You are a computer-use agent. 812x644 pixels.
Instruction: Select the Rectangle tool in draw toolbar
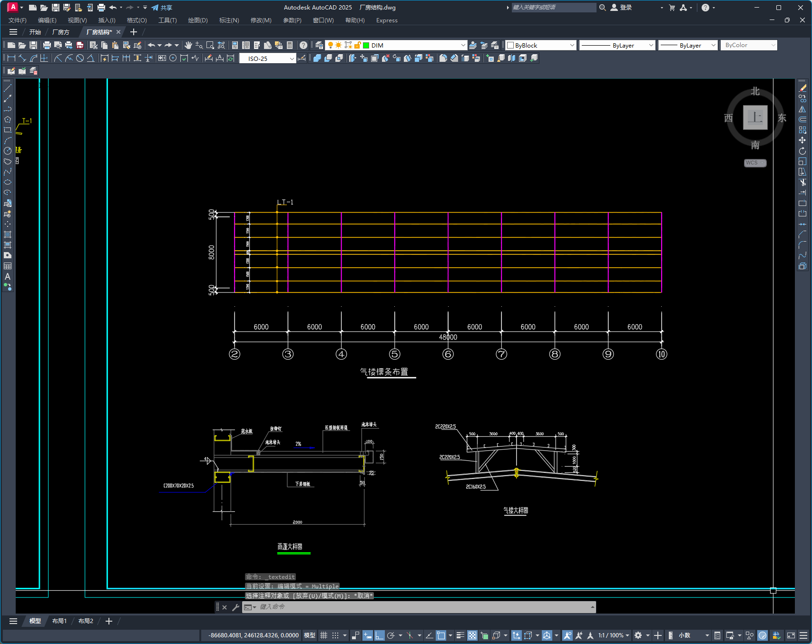pyautogui.click(x=8, y=130)
